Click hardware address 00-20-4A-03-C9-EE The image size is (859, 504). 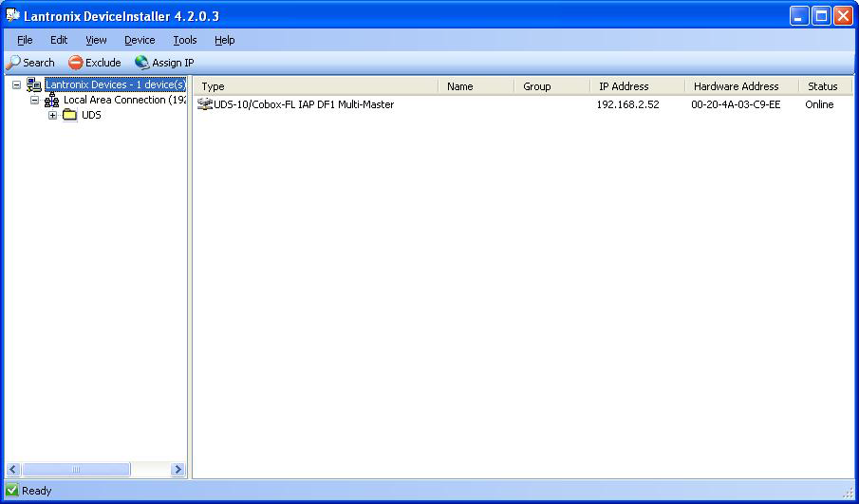pyautogui.click(x=736, y=104)
